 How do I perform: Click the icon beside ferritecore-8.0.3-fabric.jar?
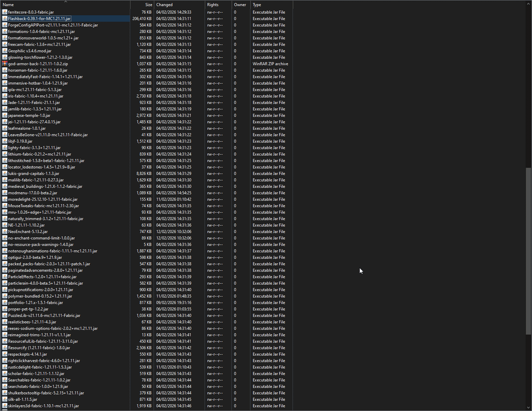[4, 12]
